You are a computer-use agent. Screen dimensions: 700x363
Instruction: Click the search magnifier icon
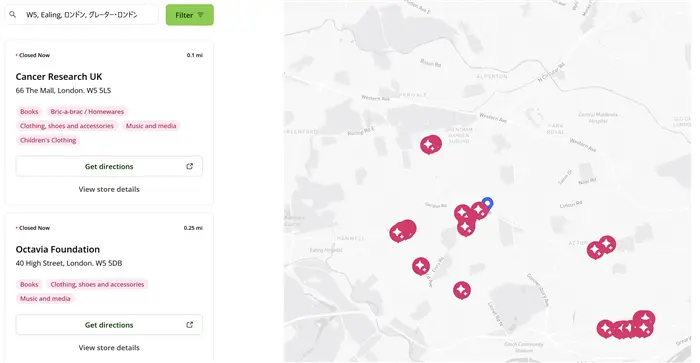pos(12,15)
